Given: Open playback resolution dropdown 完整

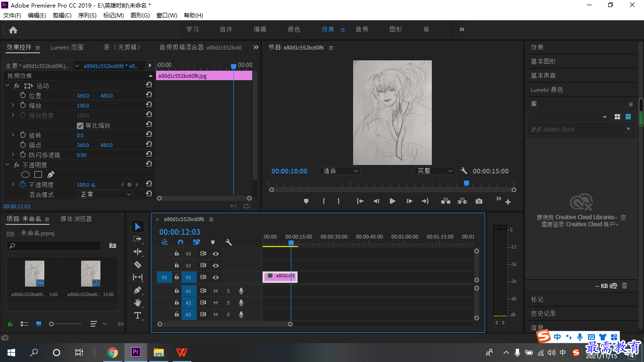Looking at the screenshot, I should point(434,171).
